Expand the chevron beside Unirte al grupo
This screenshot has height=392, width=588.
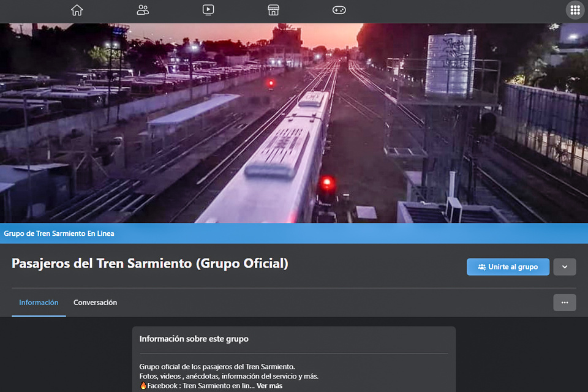[x=564, y=267]
